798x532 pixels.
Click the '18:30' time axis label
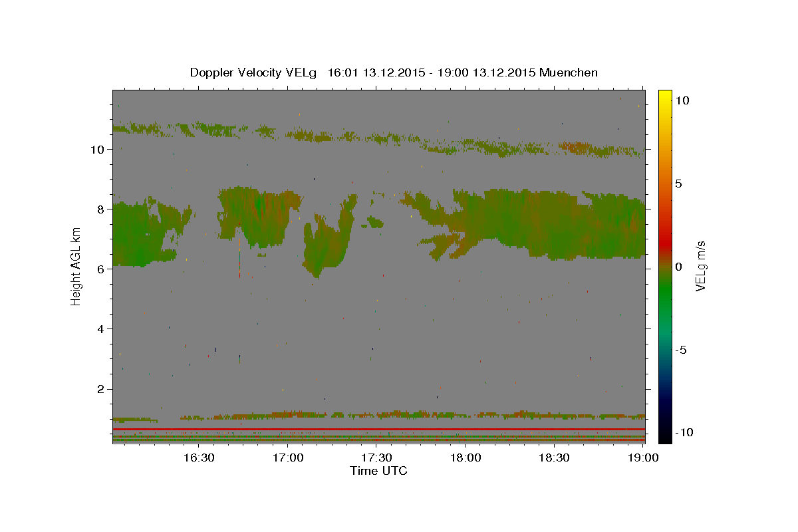(555, 458)
